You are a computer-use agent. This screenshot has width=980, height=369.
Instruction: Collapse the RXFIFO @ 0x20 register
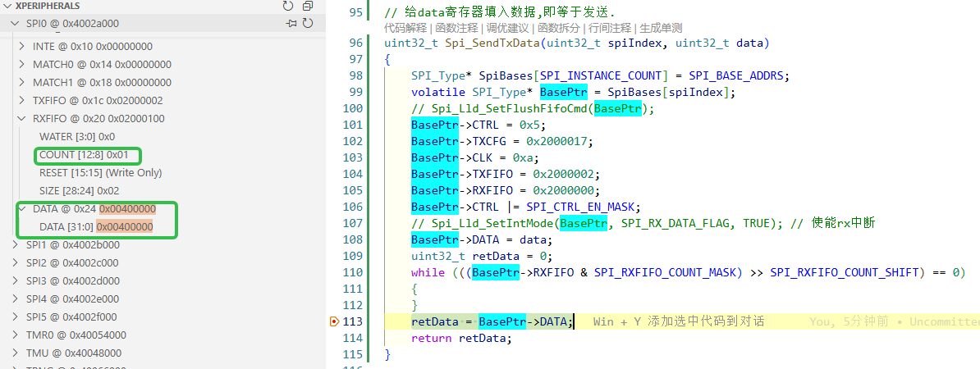(x=22, y=119)
